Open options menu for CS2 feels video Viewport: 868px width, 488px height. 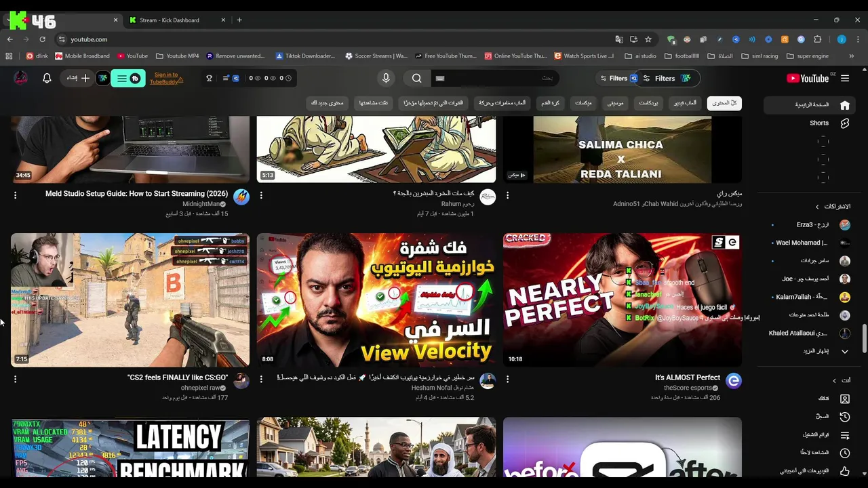point(15,379)
